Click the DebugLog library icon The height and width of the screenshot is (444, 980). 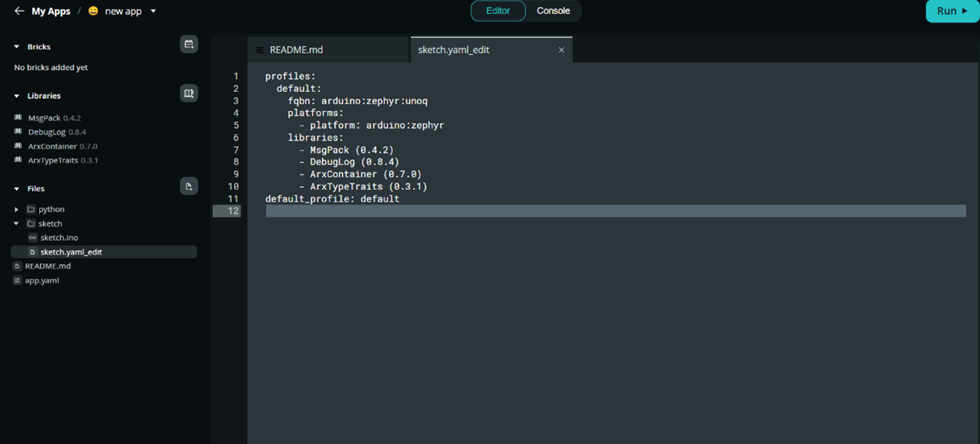[x=18, y=131]
